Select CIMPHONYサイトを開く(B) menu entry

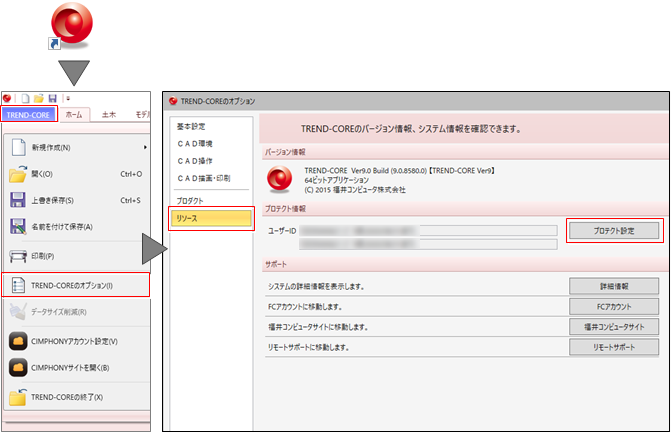(70, 368)
